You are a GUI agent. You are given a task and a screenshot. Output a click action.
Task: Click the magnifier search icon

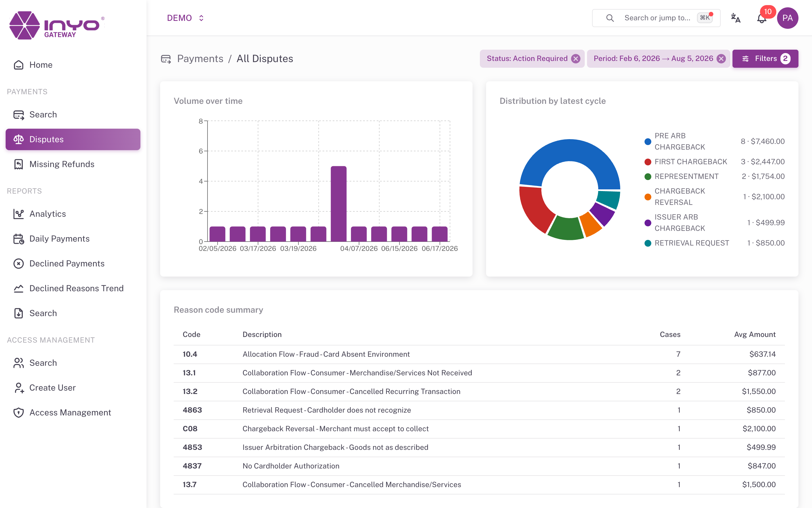pos(610,18)
